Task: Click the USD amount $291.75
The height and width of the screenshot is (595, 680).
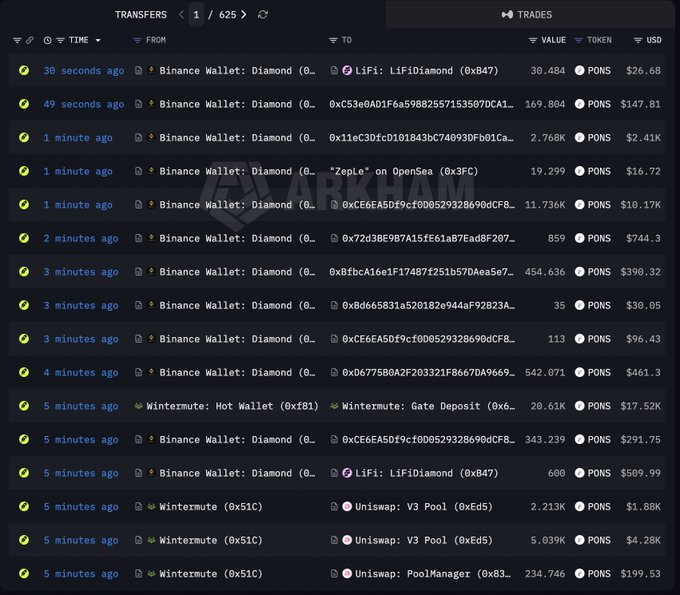Action: pyautogui.click(x=640, y=440)
